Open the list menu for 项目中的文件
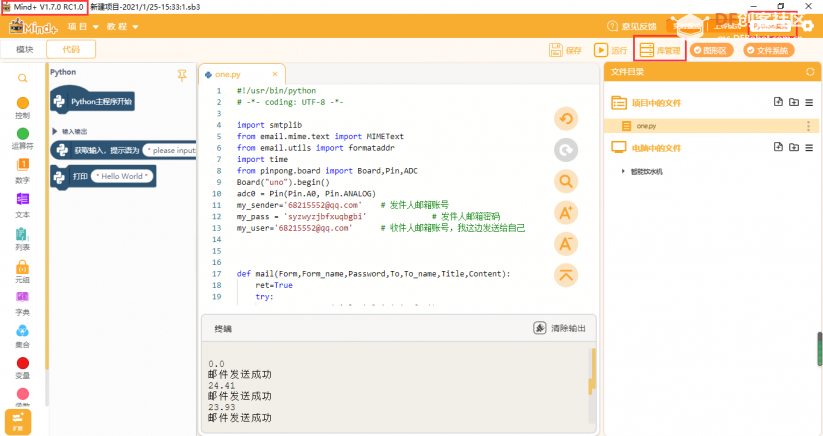 (809, 102)
